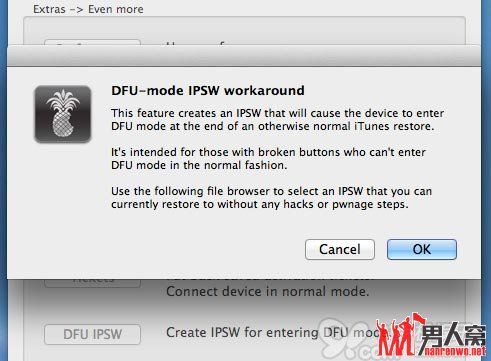Click the "Connect device in normal mode." text

[x=268, y=292]
